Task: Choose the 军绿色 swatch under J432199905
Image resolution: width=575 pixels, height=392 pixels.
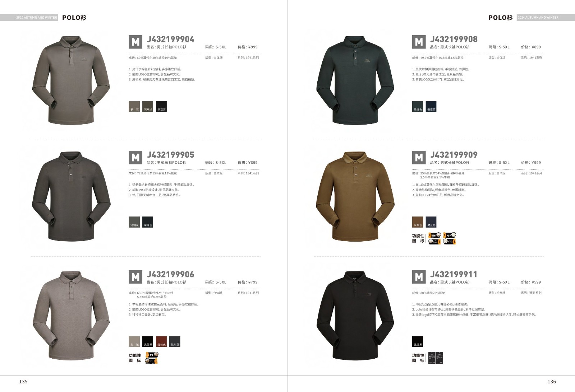Action: coord(148,222)
